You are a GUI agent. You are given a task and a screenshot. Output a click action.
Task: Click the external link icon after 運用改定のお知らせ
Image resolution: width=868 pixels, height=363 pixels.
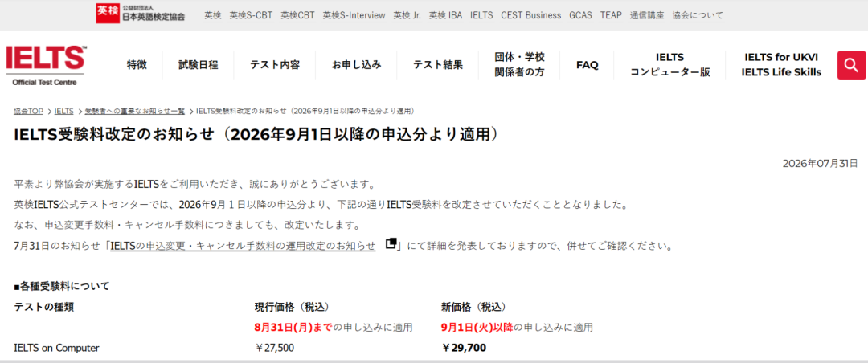pos(391,244)
